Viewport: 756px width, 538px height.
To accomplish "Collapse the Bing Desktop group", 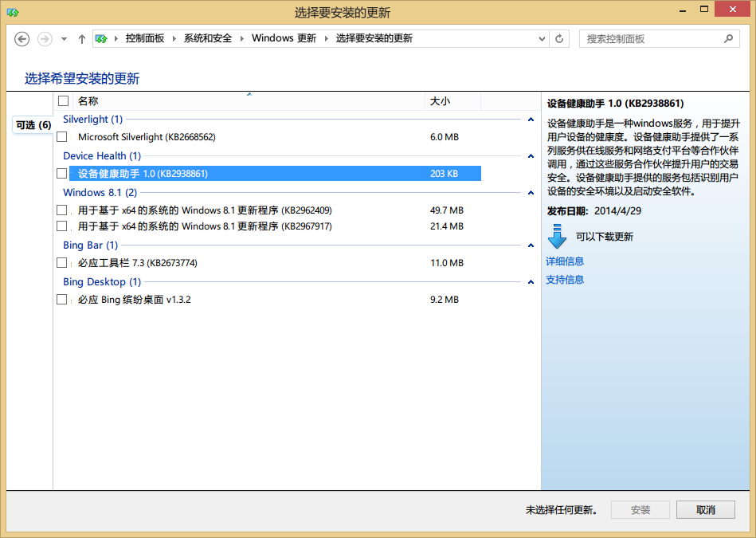I will coord(531,282).
